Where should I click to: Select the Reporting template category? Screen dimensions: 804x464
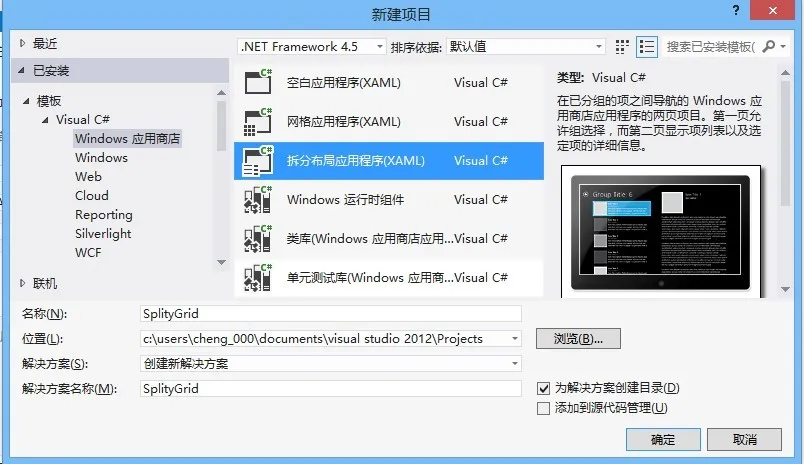click(x=104, y=215)
